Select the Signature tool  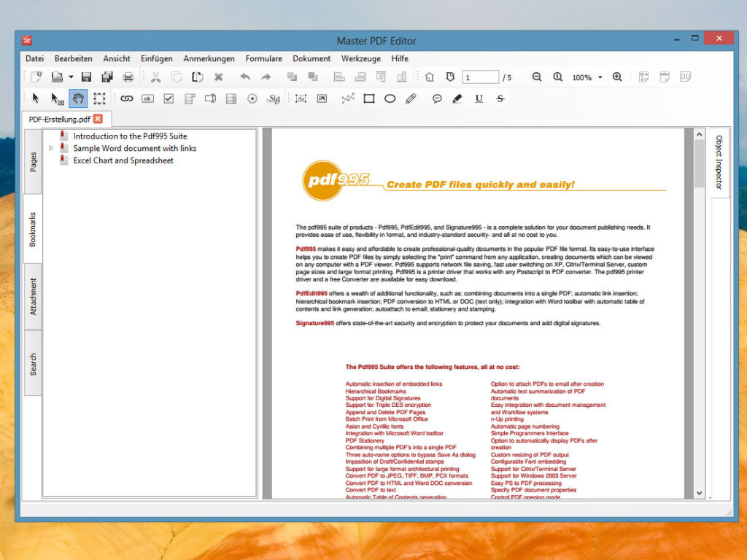click(274, 98)
